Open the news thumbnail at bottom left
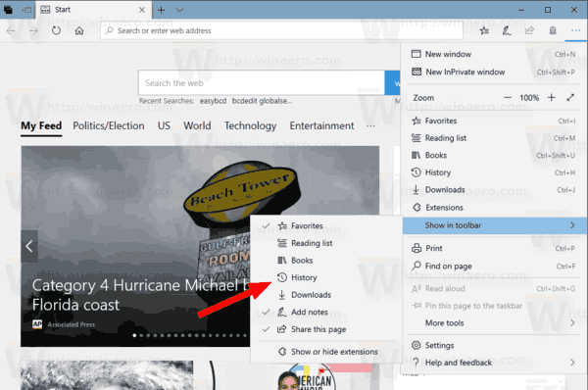This screenshot has height=390, width=588. click(107, 375)
